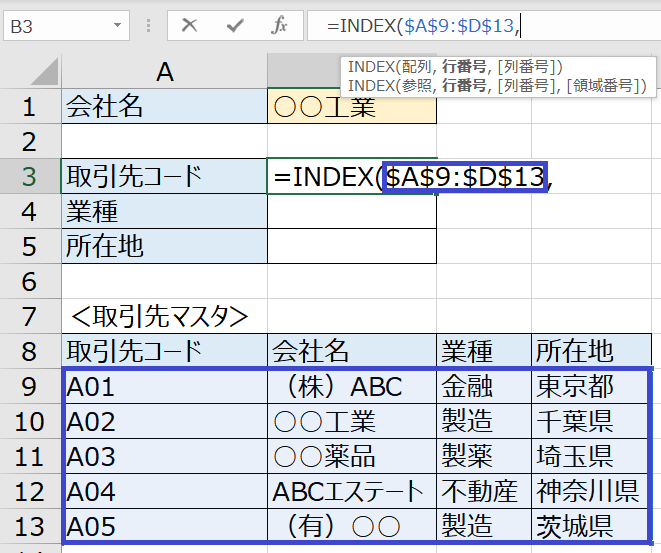Click the 不動産 cell

coord(484,491)
